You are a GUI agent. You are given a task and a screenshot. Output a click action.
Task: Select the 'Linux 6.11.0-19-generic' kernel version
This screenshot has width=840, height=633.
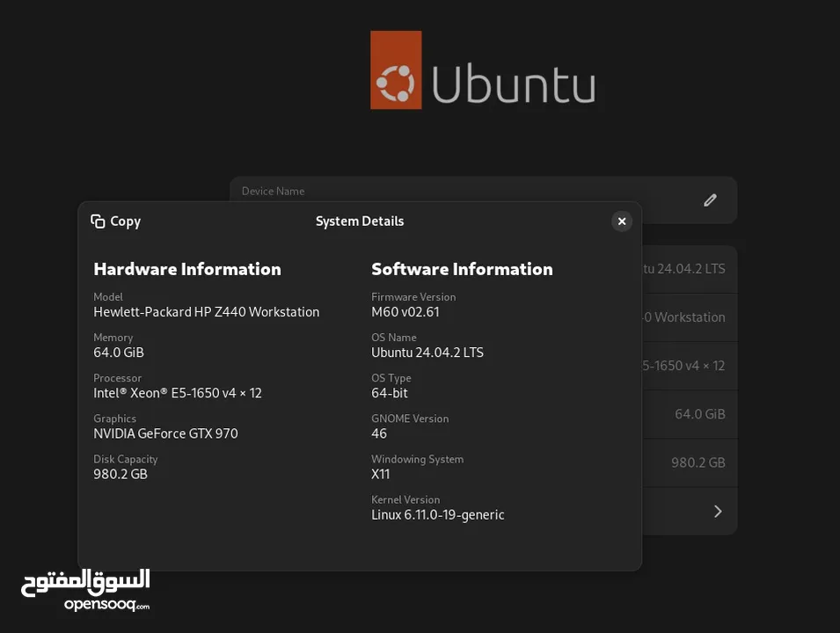(x=438, y=515)
